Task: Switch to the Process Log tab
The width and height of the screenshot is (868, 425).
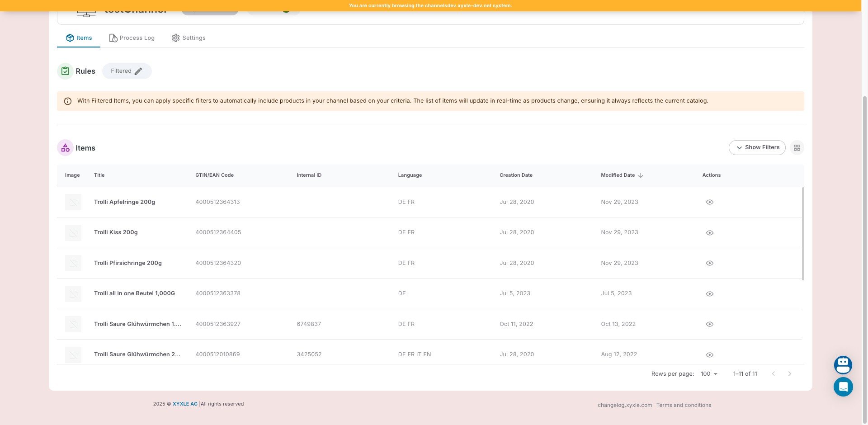Action: point(132,38)
